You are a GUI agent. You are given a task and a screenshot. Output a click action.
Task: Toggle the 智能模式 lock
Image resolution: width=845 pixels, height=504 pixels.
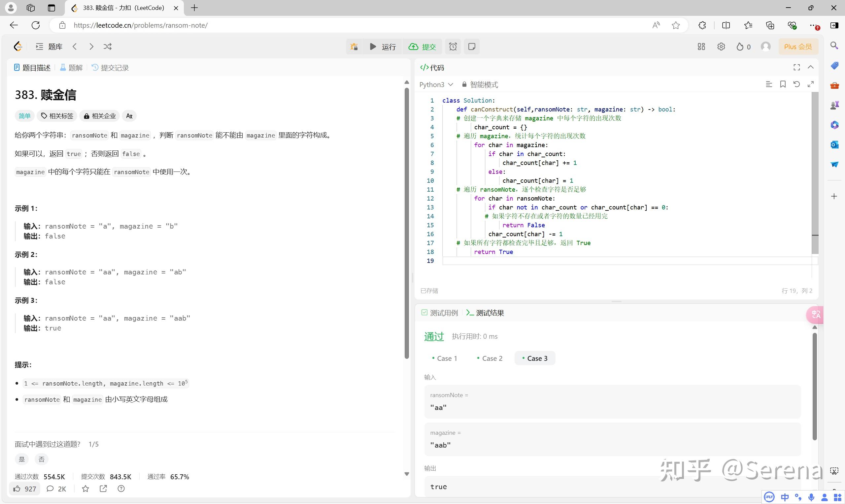[464, 84]
